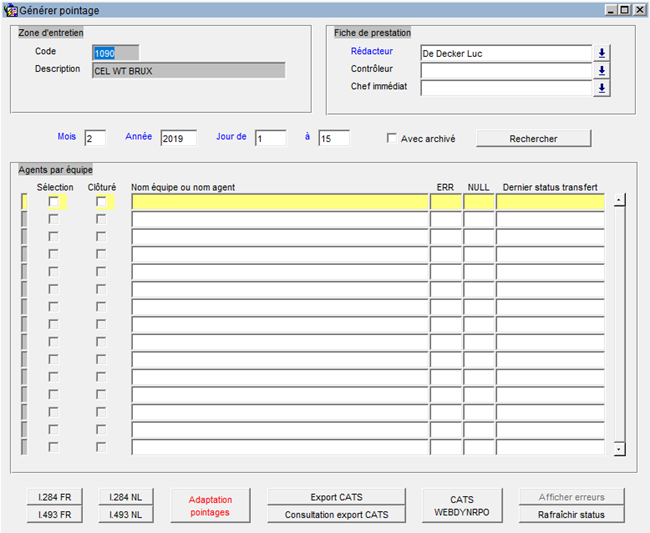Click the Générer pointage window title icon
The image size is (650, 533).
click(x=10, y=10)
